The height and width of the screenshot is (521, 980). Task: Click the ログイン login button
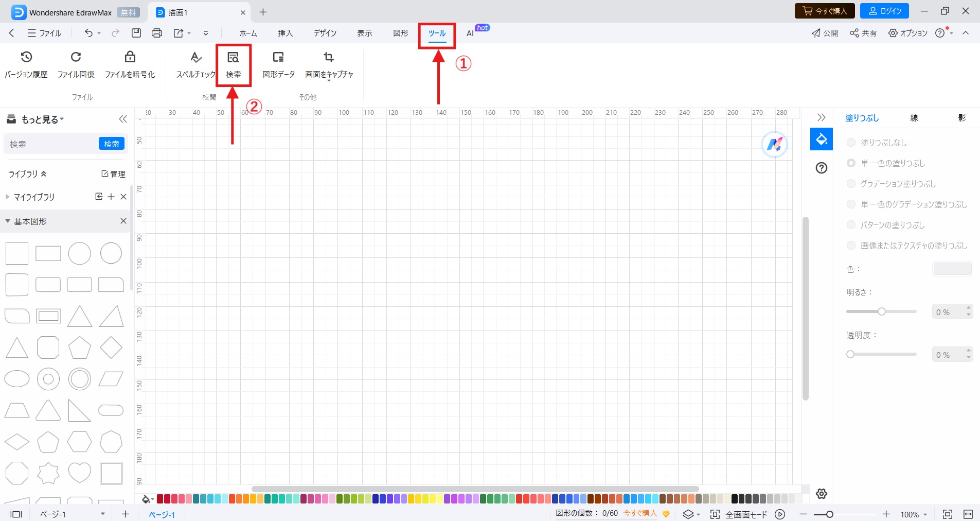coord(885,11)
